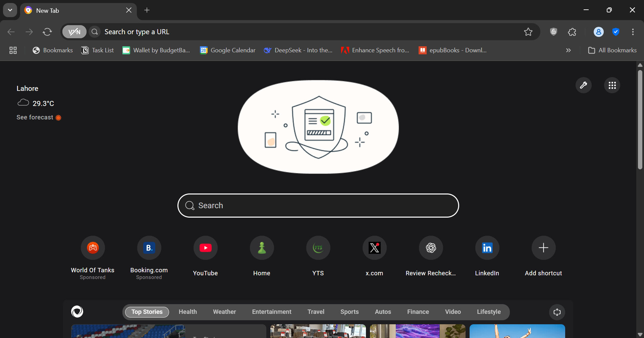Select the Entertainment news tab

pyautogui.click(x=272, y=312)
